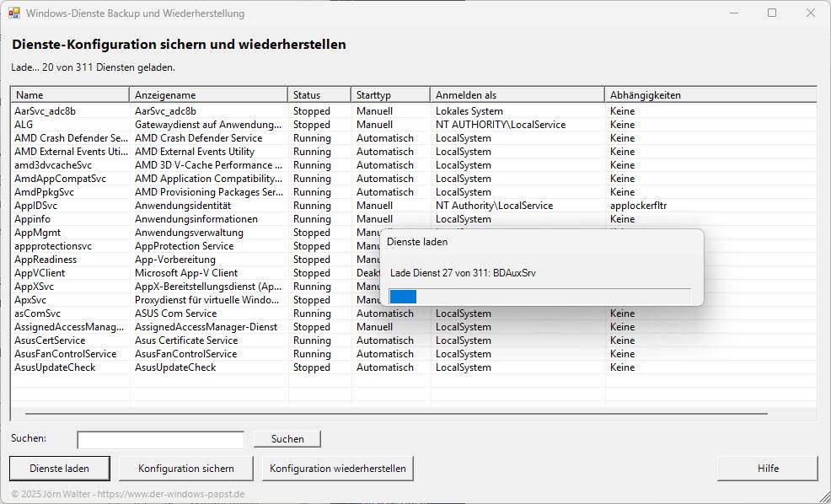Sort by the Status column header
Image resolution: width=831 pixels, height=504 pixels.
point(319,95)
